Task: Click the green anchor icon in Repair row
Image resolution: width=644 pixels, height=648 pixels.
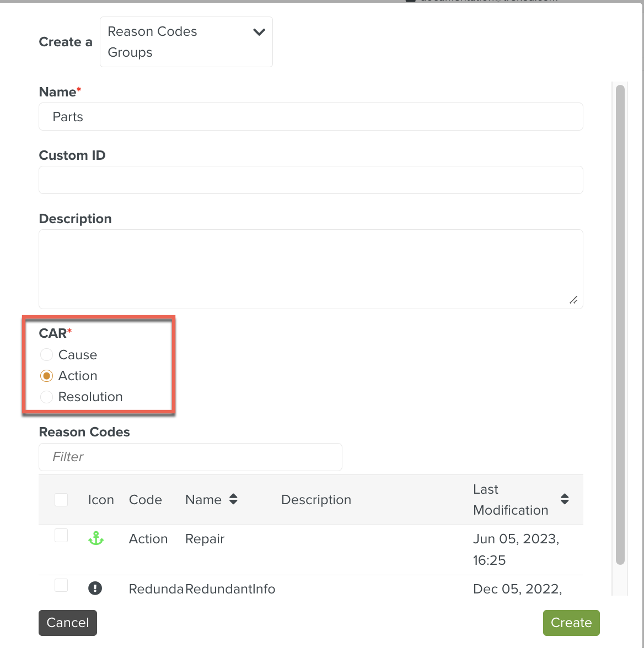Action: tap(96, 539)
